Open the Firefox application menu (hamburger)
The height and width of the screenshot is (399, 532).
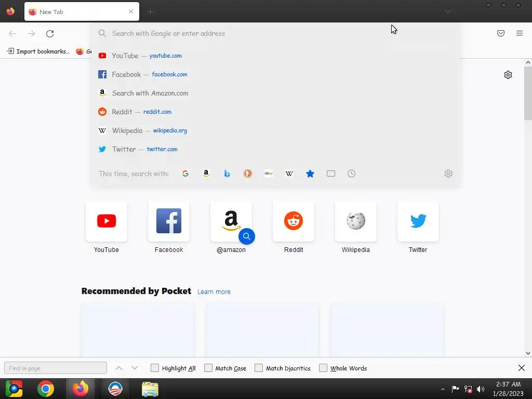click(x=520, y=33)
